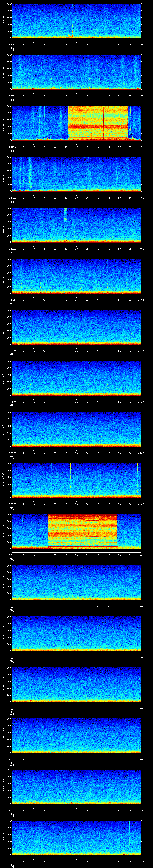The width and height of the screenshot is (153, 868).
Task: Click the Frequency (Hz) axis label of the 8:50 panel
Action: [x=4, y=327]
